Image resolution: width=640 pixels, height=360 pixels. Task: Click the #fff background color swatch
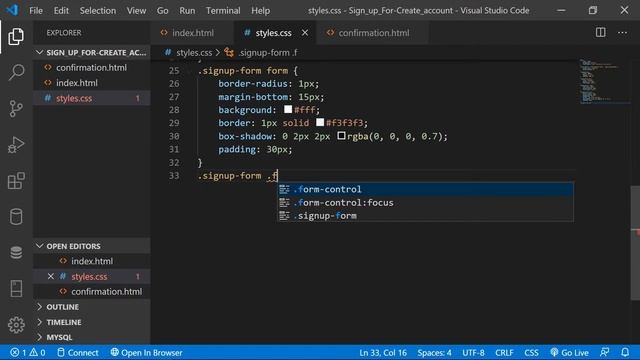[288, 109]
